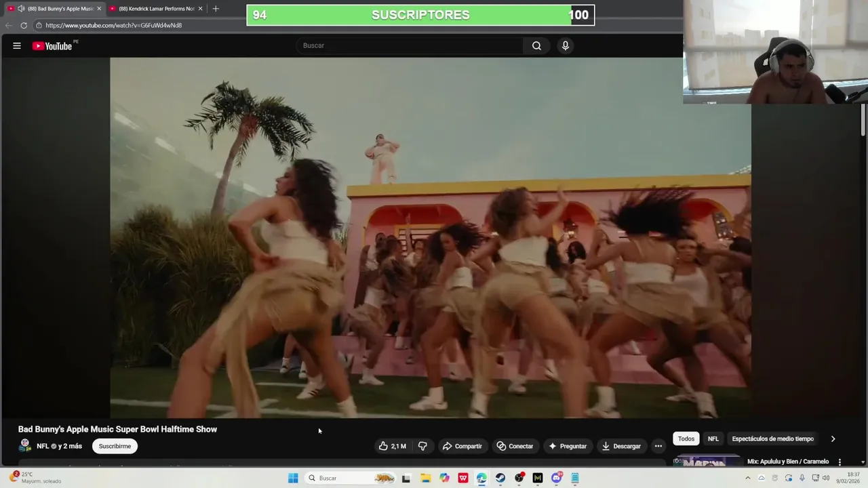Open WPS Office from taskbar
This screenshot has height=488, width=868.
463,478
